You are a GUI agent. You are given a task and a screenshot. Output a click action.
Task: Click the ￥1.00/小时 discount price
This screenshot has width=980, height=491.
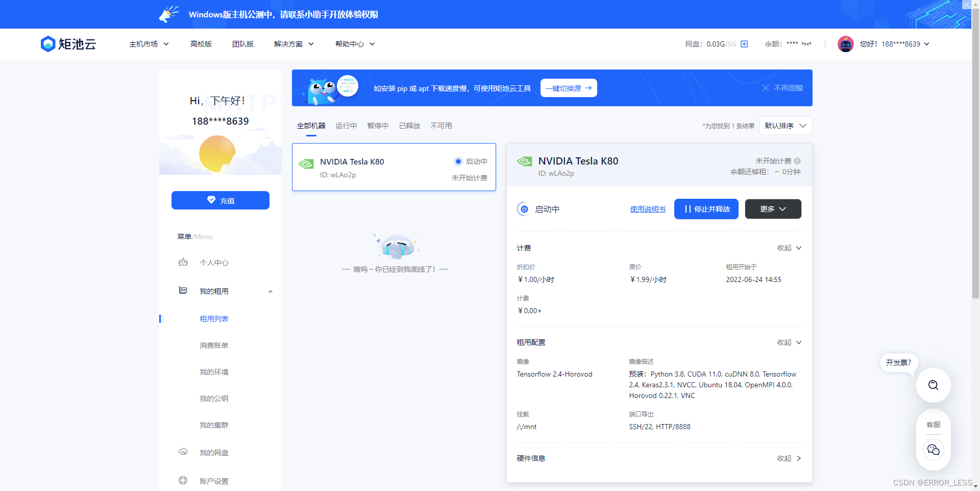tap(536, 279)
